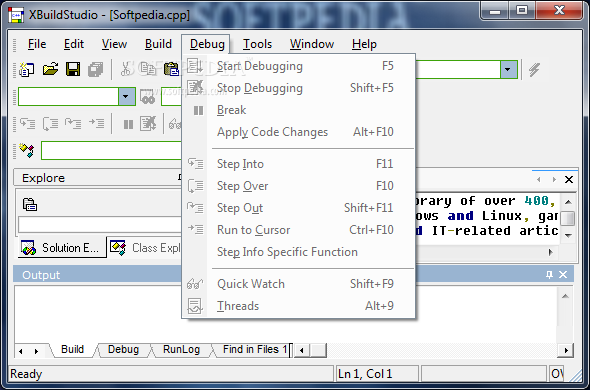Click the Quick Watch glasses icon in menu
The height and width of the screenshot is (390, 590).
pyautogui.click(x=195, y=284)
